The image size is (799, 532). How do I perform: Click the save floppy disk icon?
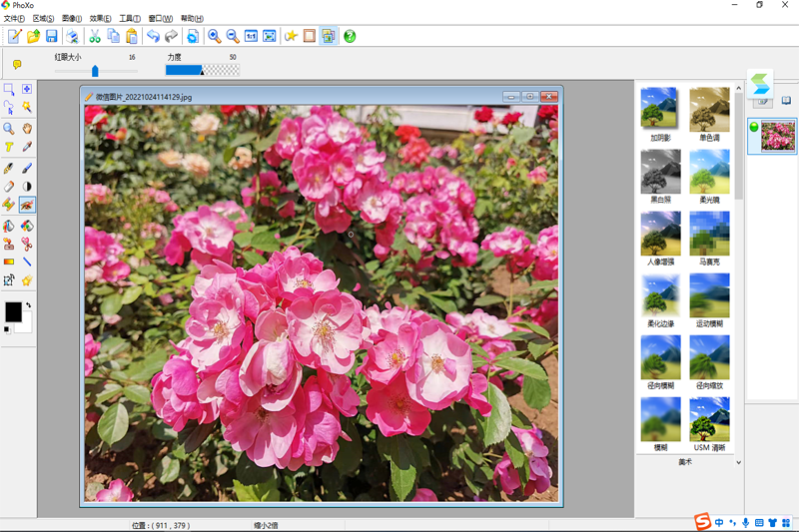point(51,36)
